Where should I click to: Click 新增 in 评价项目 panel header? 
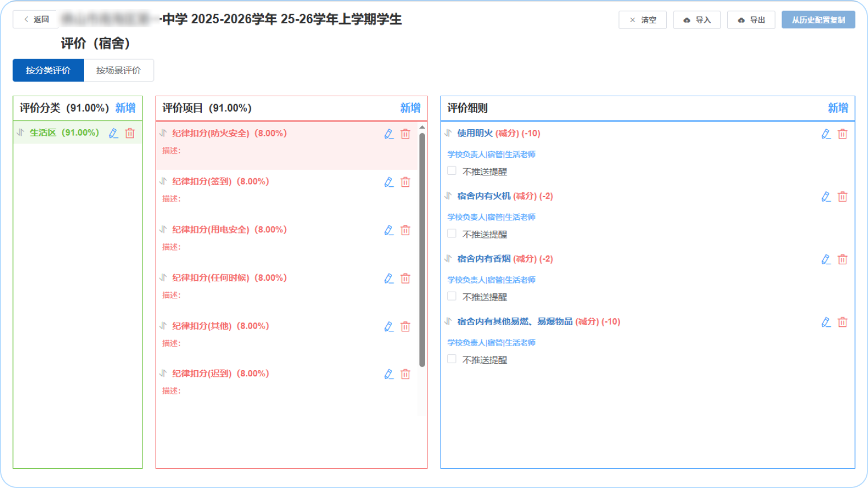[410, 108]
